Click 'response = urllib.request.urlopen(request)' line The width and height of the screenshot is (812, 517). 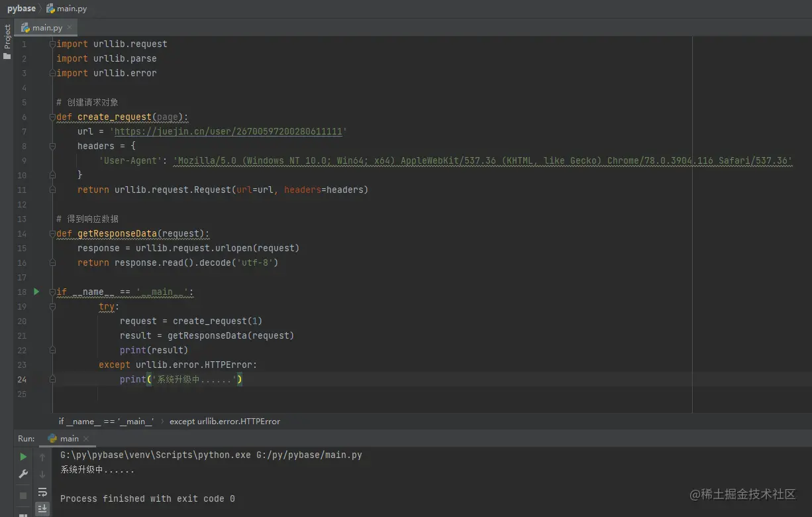pos(189,248)
